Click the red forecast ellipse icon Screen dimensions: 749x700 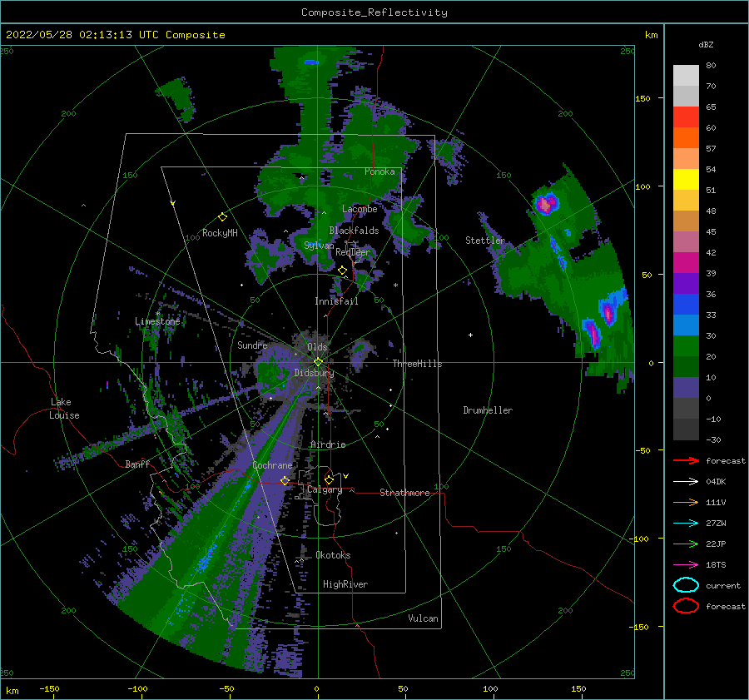tap(686, 606)
